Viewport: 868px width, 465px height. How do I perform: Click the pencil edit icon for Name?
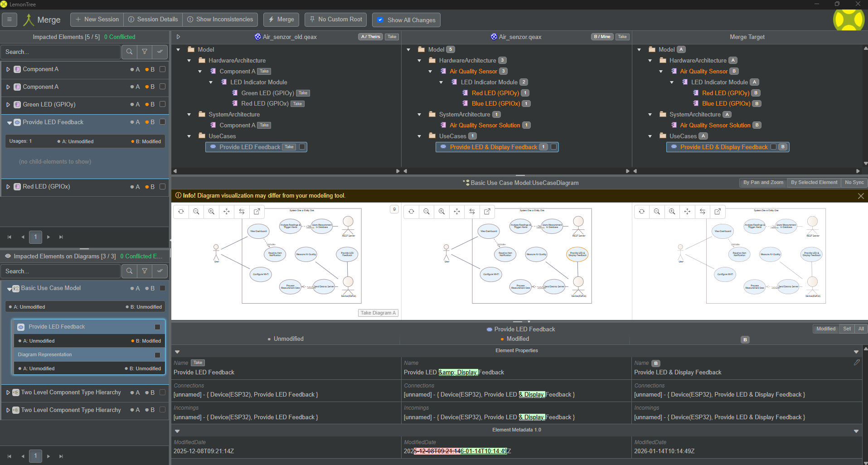857,363
